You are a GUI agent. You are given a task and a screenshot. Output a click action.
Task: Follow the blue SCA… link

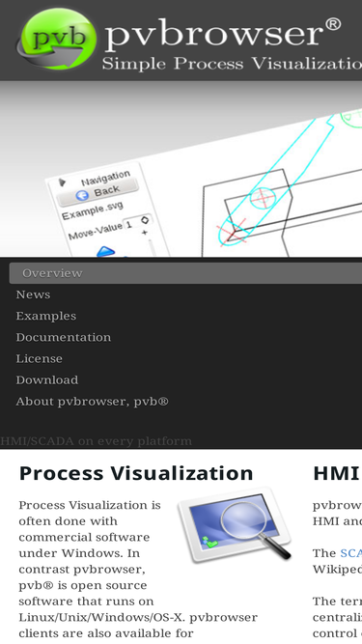(x=351, y=553)
